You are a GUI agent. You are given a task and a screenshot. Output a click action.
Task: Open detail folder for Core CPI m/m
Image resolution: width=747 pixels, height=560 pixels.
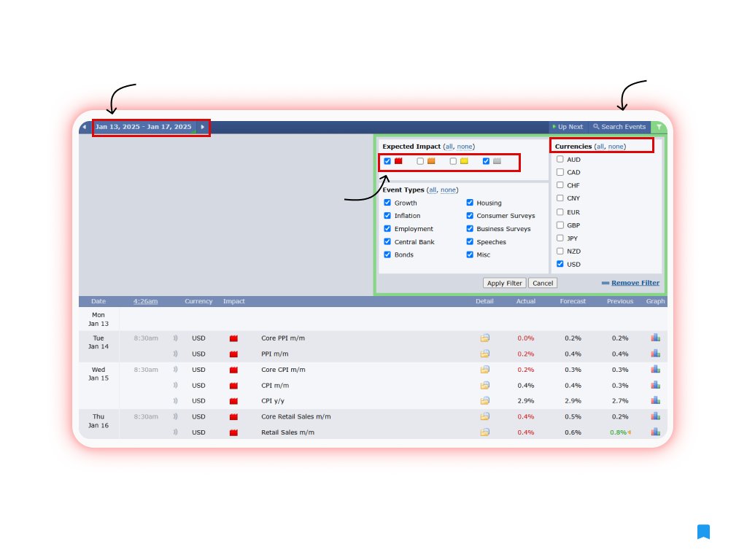point(484,370)
